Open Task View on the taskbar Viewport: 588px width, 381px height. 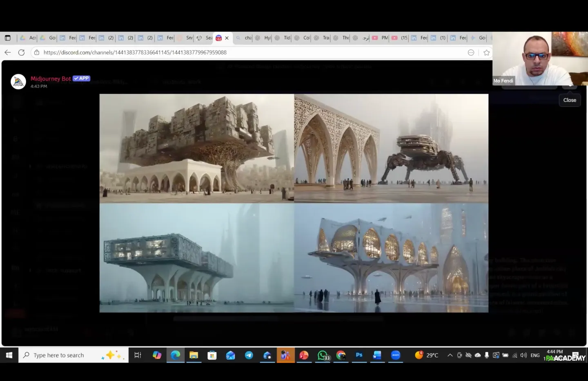click(x=138, y=355)
